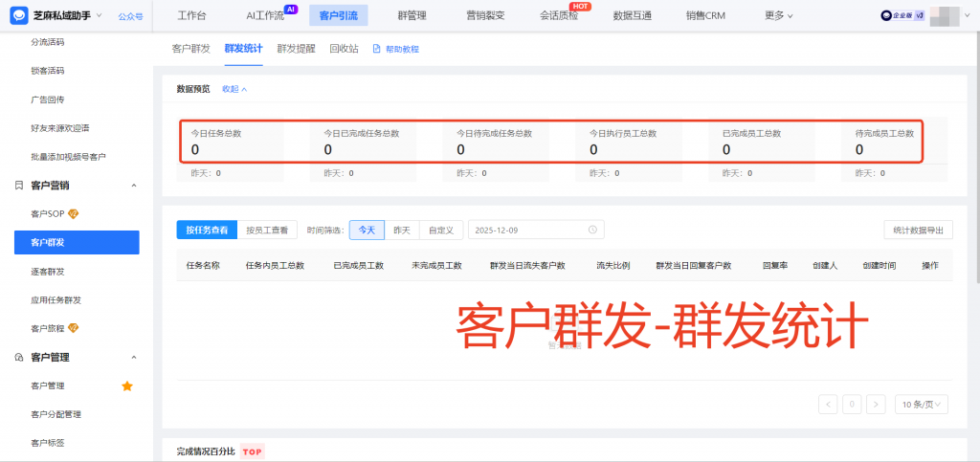The image size is (980, 462).
Task: Open the 公众号 link
Action: point(130,16)
